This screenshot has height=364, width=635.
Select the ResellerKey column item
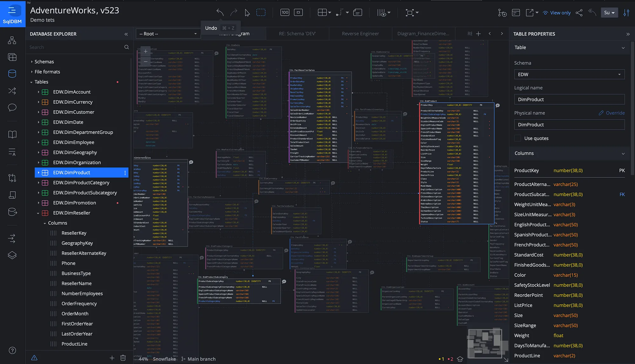pos(74,233)
